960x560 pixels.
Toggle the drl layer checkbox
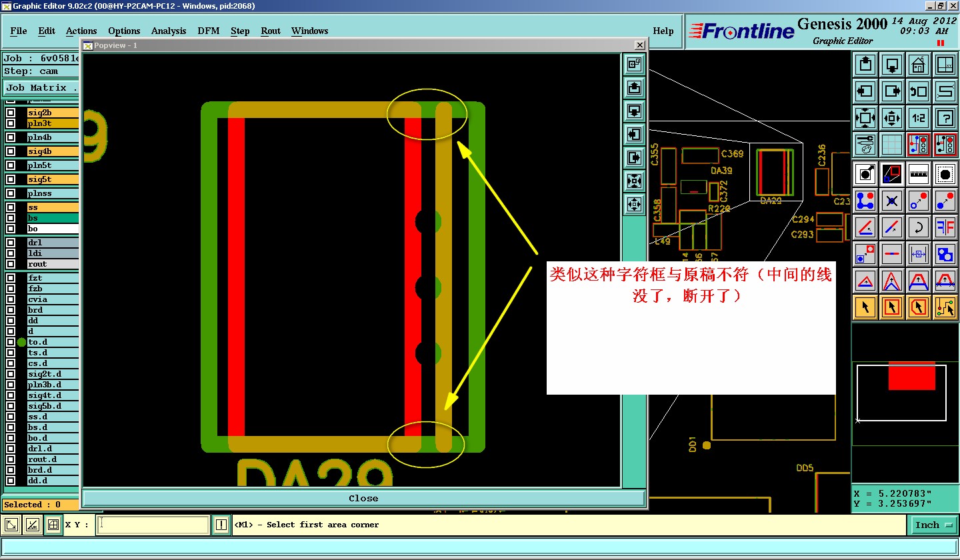click(11, 243)
